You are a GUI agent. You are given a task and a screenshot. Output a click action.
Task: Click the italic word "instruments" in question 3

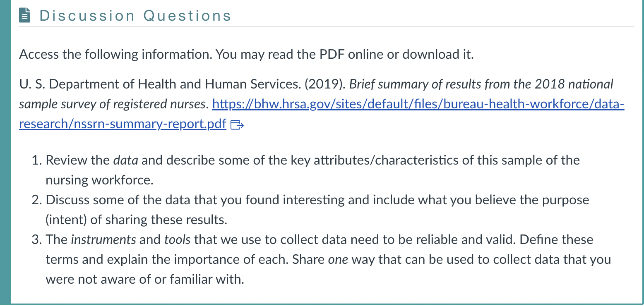coord(103,239)
